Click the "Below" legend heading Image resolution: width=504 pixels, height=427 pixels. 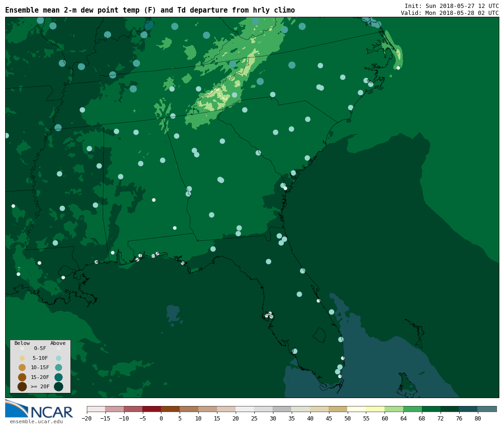coord(22,343)
